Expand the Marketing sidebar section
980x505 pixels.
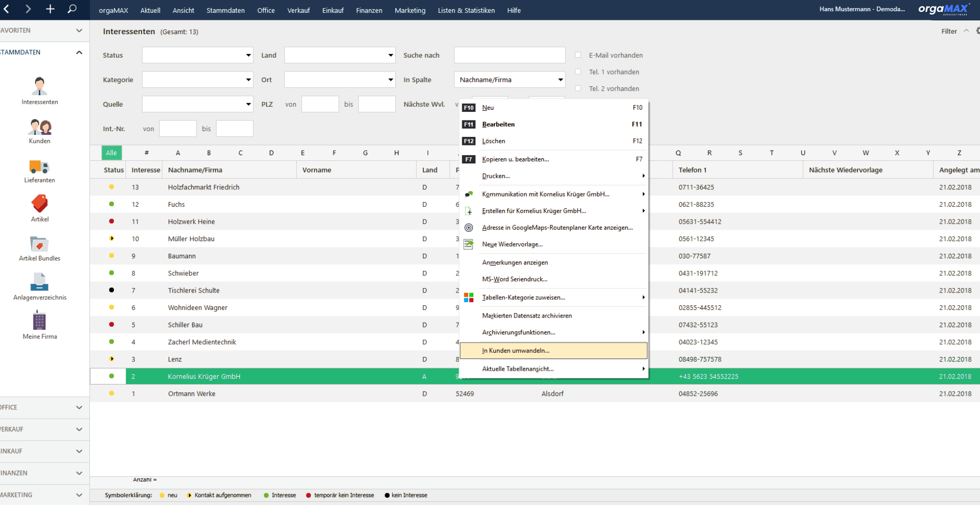79,495
